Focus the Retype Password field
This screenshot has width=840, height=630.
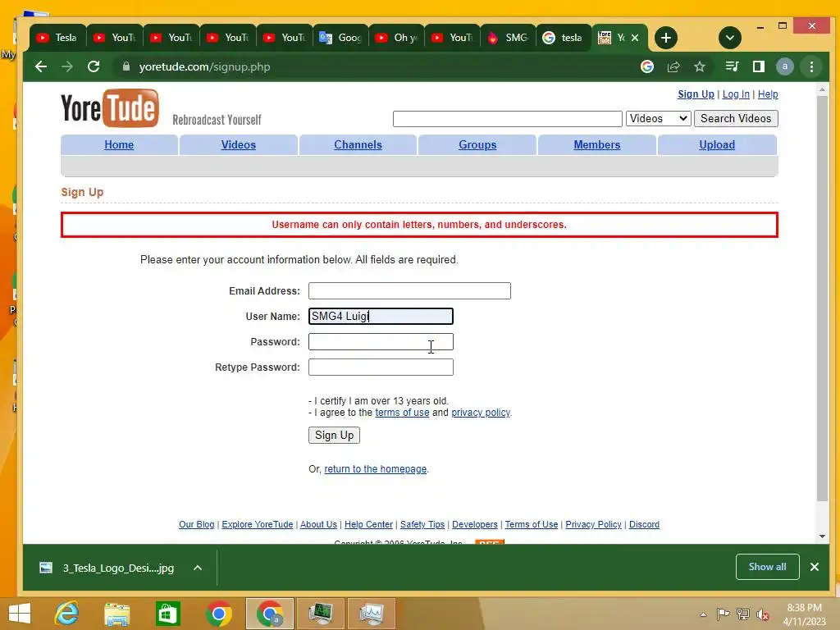point(381,367)
